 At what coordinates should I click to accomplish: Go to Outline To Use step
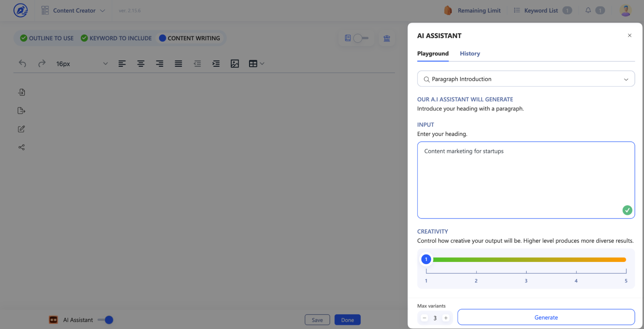pyautogui.click(x=47, y=38)
